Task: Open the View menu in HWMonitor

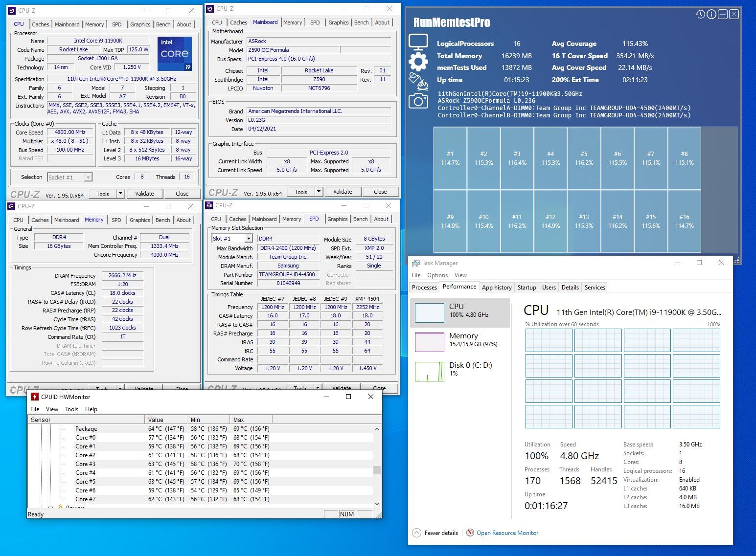Action: (52, 409)
